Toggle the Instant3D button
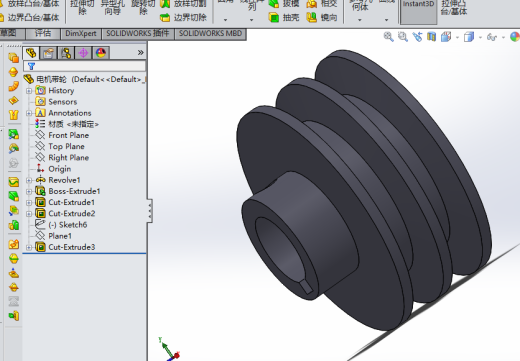This screenshot has width=520, height=361. click(x=418, y=12)
